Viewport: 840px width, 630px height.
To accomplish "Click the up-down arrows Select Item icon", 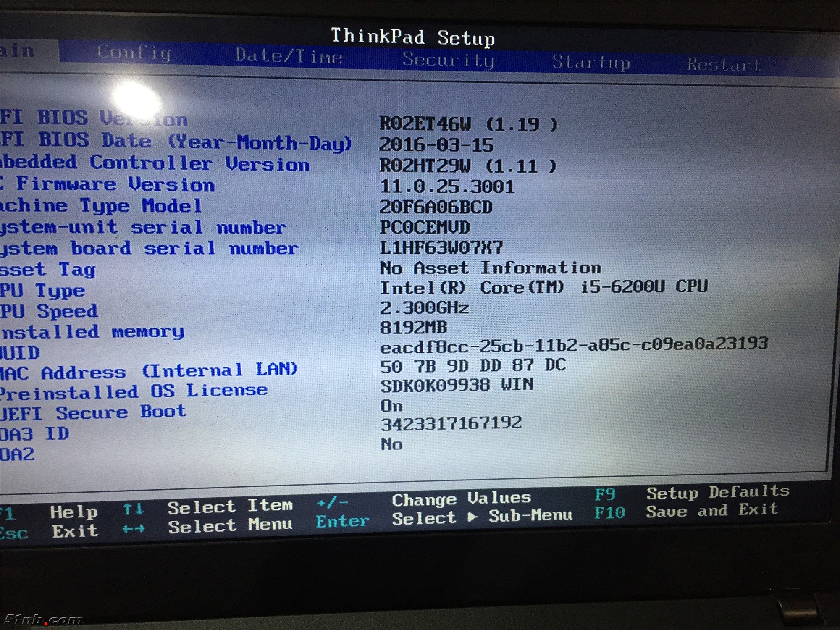I will pyautogui.click(x=133, y=509).
